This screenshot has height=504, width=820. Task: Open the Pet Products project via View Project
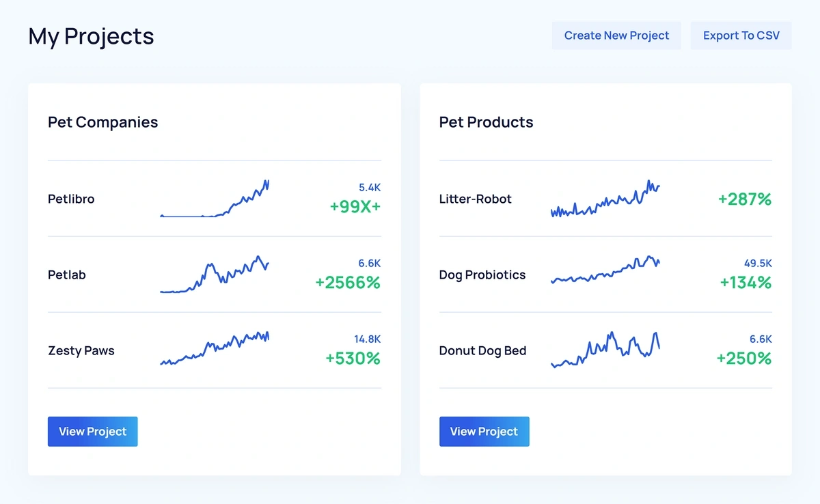484,431
